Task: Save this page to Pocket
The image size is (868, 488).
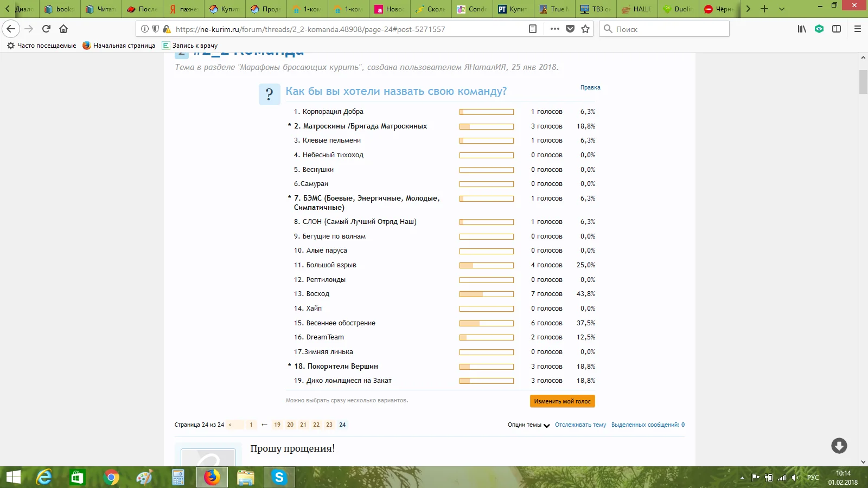Action: coord(570,29)
